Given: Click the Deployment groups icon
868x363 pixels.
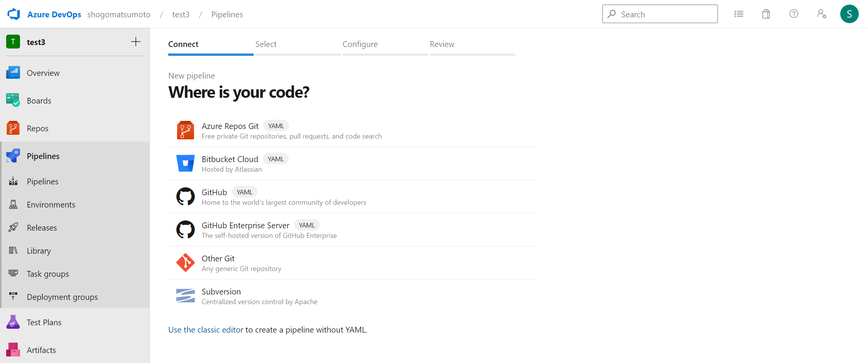Looking at the screenshot, I should coord(13,296).
